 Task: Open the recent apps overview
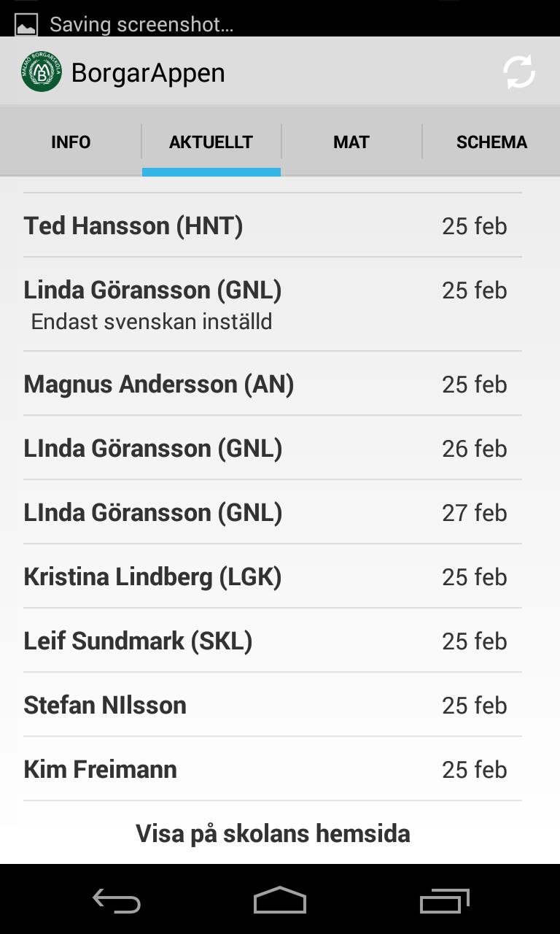[x=445, y=900]
